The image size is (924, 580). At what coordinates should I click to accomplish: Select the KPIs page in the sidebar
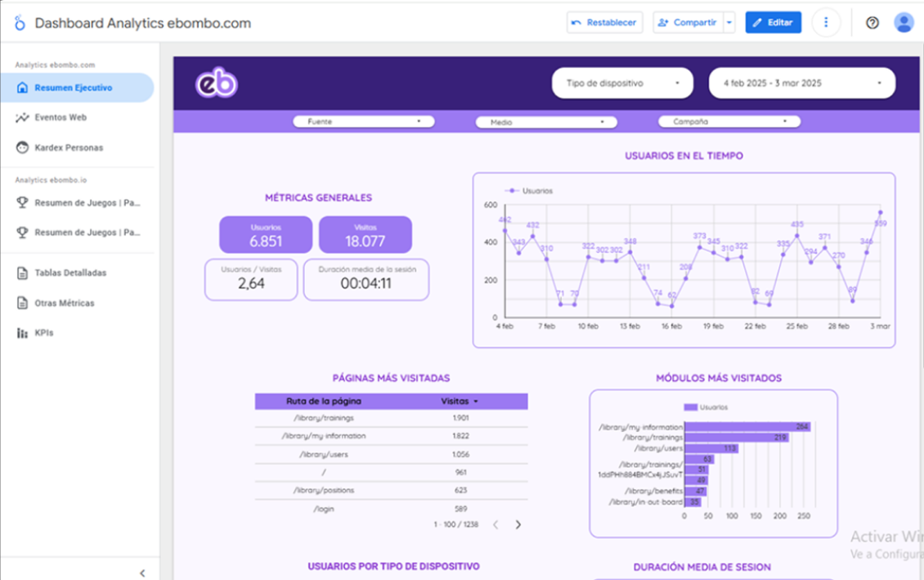click(x=43, y=333)
